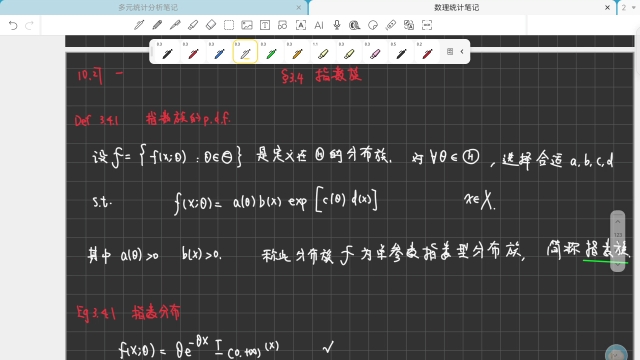The width and height of the screenshot is (640, 360).
Task: Open the translate tool
Action: (x=409, y=25)
